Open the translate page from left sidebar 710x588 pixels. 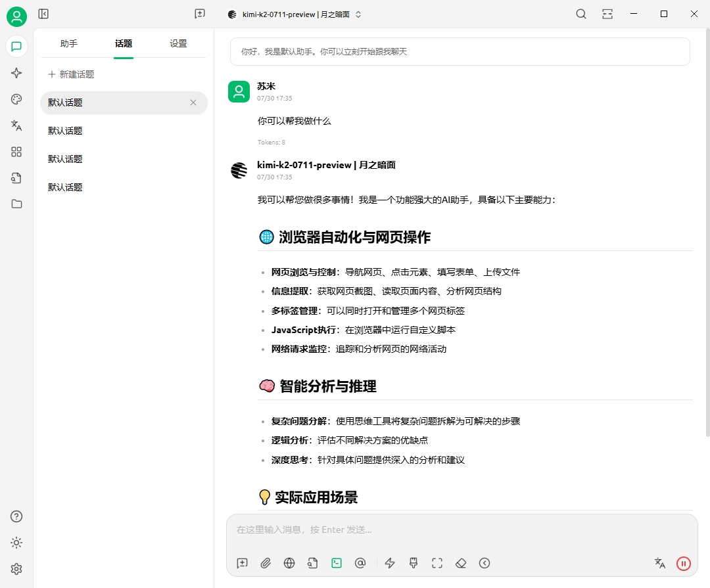[x=16, y=125]
